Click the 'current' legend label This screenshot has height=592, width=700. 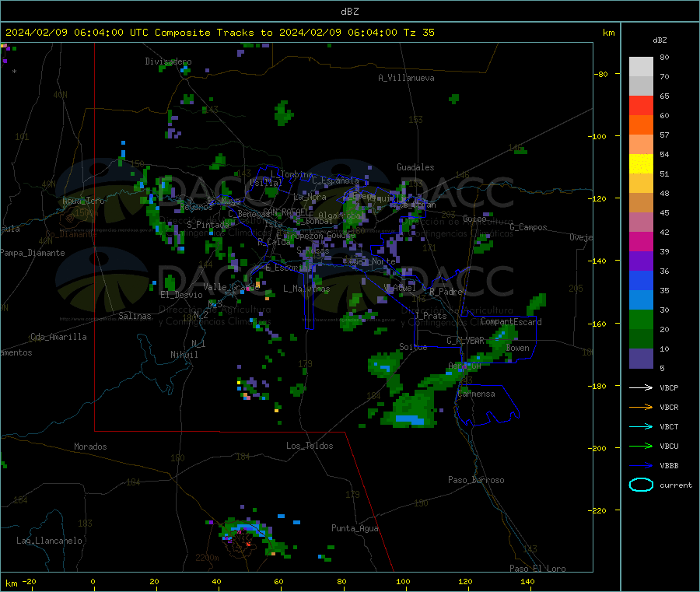coord(675,485)
